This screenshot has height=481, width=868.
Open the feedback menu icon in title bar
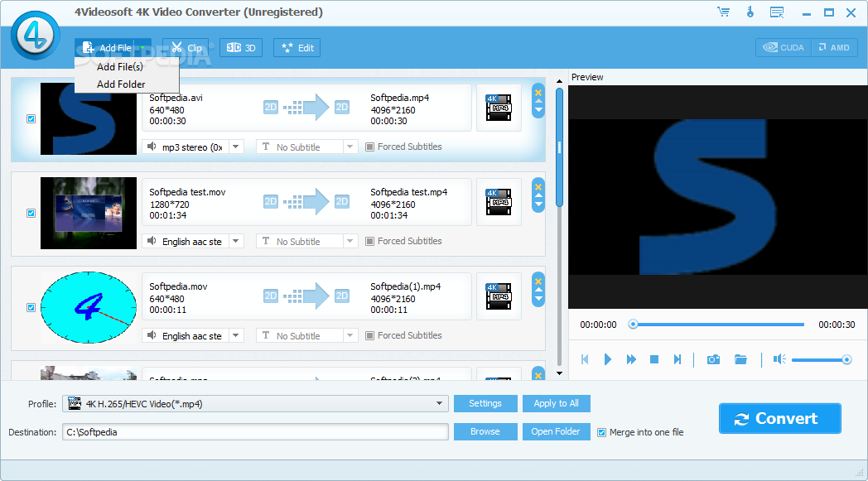click(x=777, y=12)
